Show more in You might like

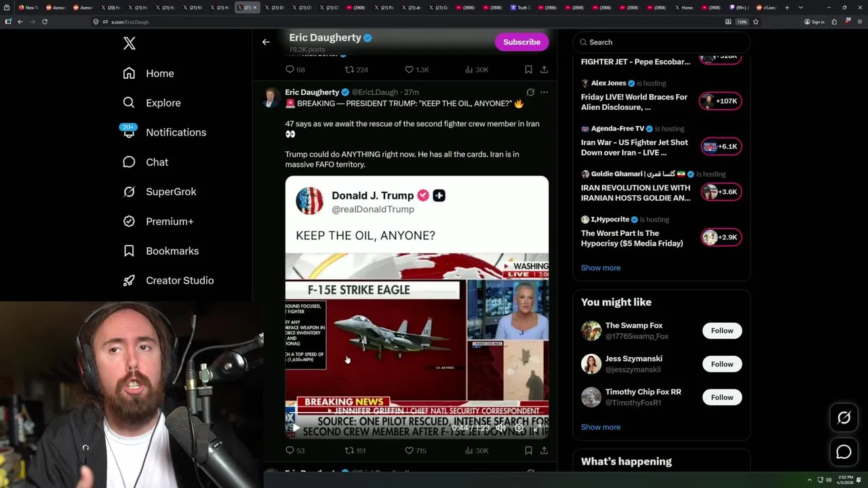600,427
